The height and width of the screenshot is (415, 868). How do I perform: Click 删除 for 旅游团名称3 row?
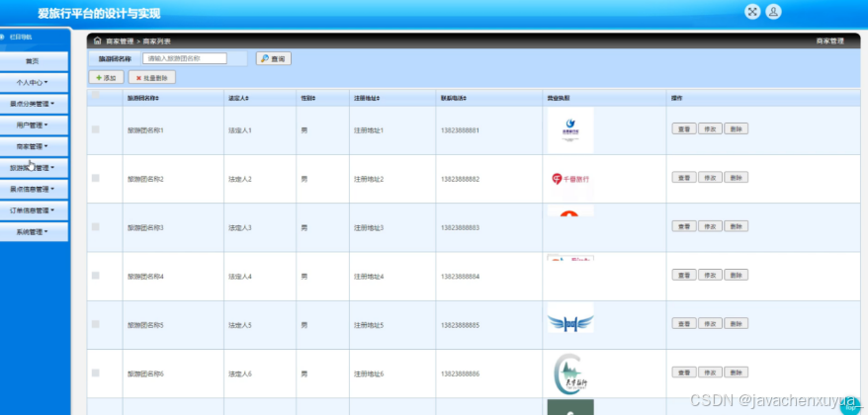[x=736, y=225]
